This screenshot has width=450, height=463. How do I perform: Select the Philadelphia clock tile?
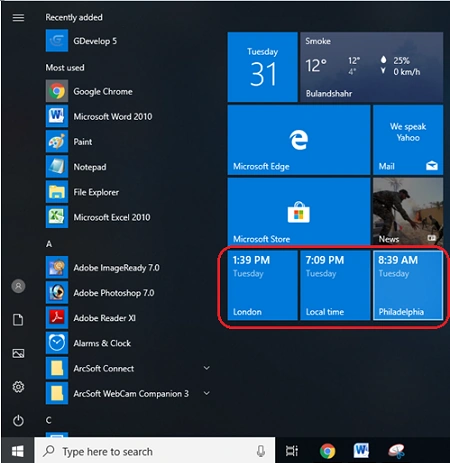[408, 285]
